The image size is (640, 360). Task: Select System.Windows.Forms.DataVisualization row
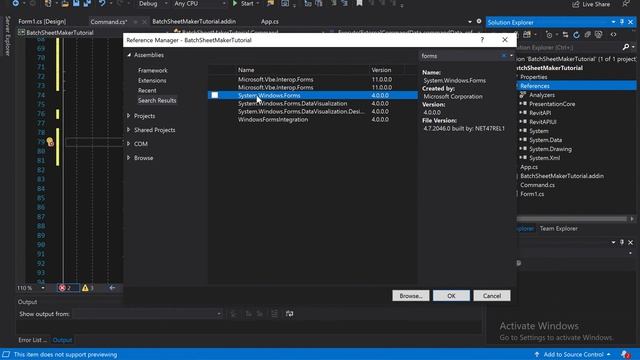tap(313, 103)
